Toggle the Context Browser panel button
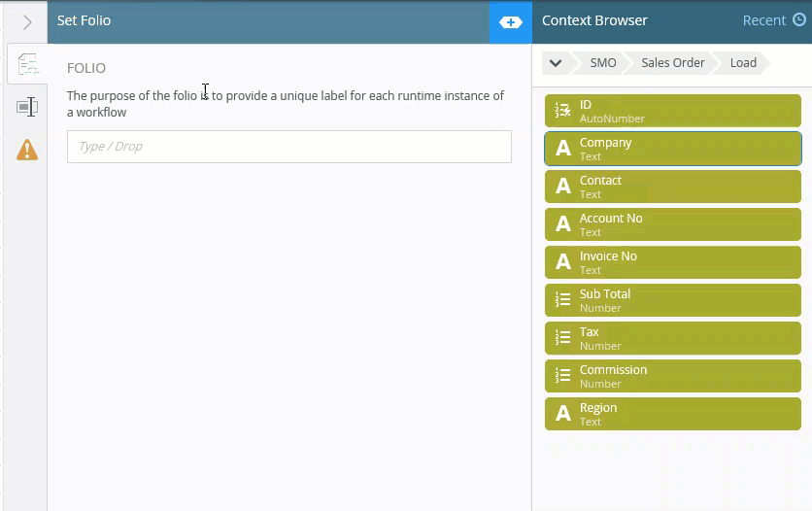The height and width of the screenshot is (511, 812). 510,21
